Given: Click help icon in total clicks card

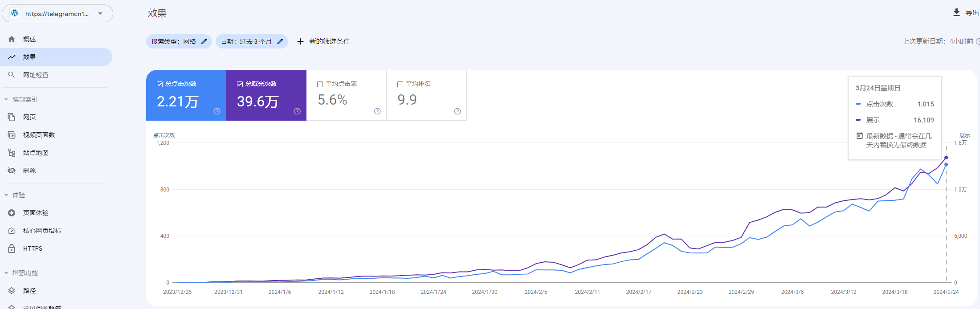Looking at the screenshot, I should pyautogui.click(x=217, y=111).
